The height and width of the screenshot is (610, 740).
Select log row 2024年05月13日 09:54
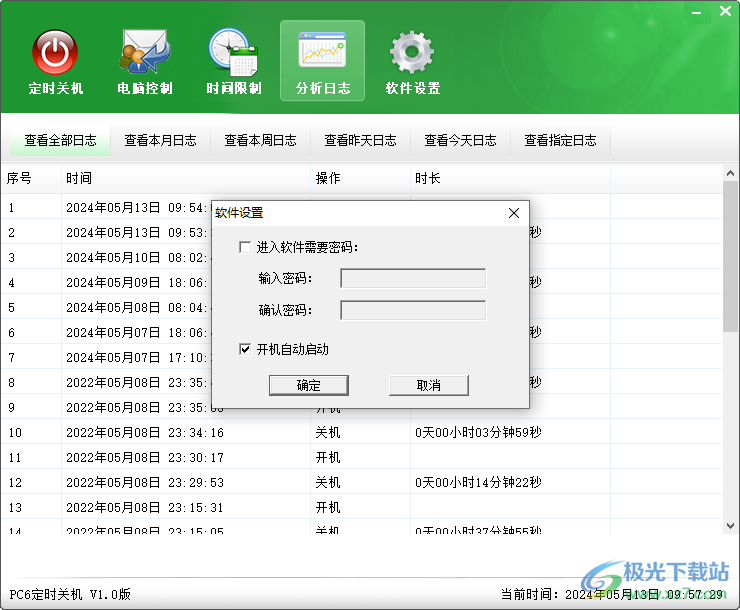(x=136, y=208)
